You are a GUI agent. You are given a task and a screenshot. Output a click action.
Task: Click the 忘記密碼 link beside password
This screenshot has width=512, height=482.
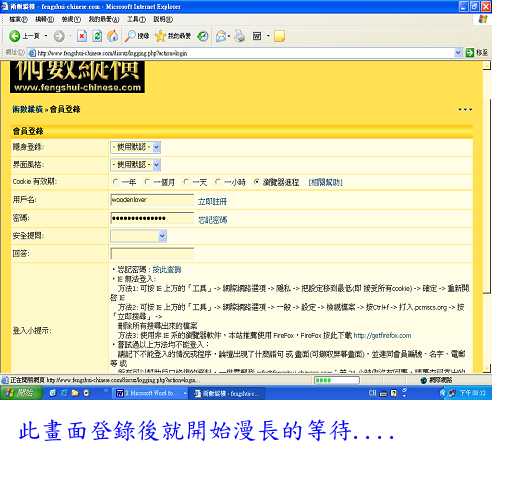coord(213,220)
